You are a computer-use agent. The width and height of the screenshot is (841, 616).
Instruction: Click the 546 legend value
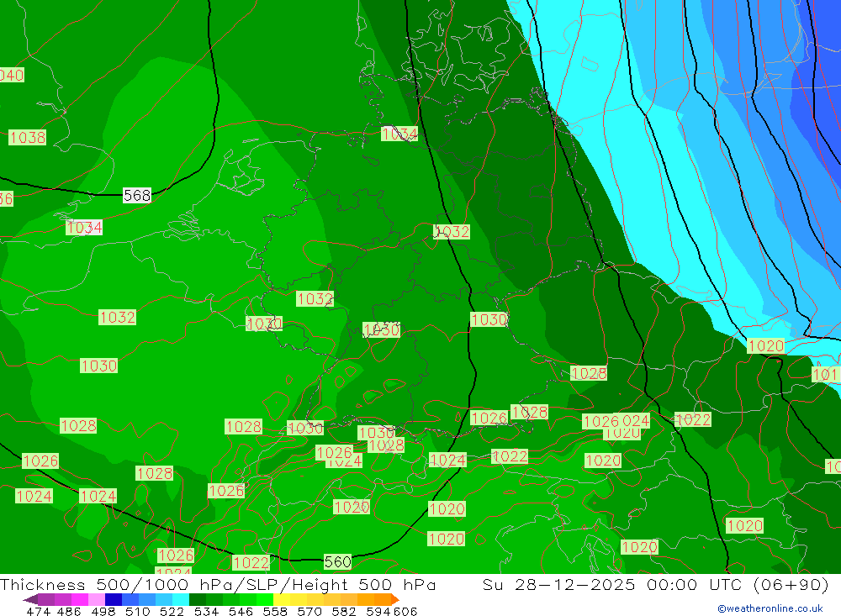tap(241, 611)
